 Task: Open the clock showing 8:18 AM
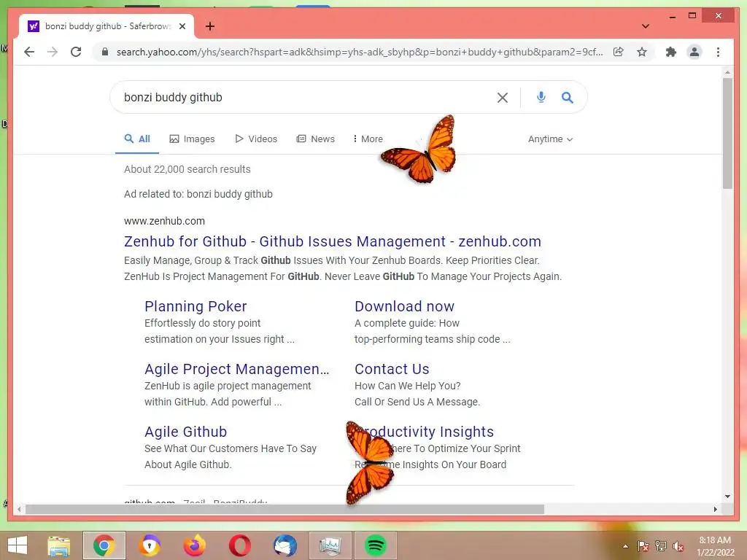click(716, 546)
